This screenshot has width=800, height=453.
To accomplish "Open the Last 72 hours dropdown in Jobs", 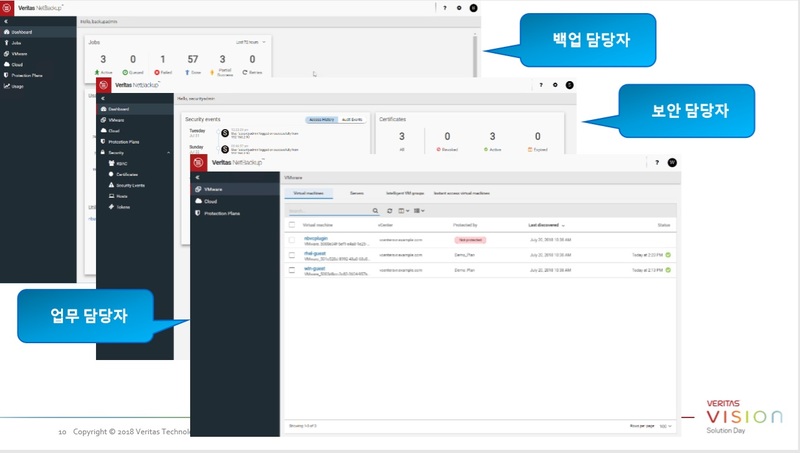I will (x=251, y=42).
